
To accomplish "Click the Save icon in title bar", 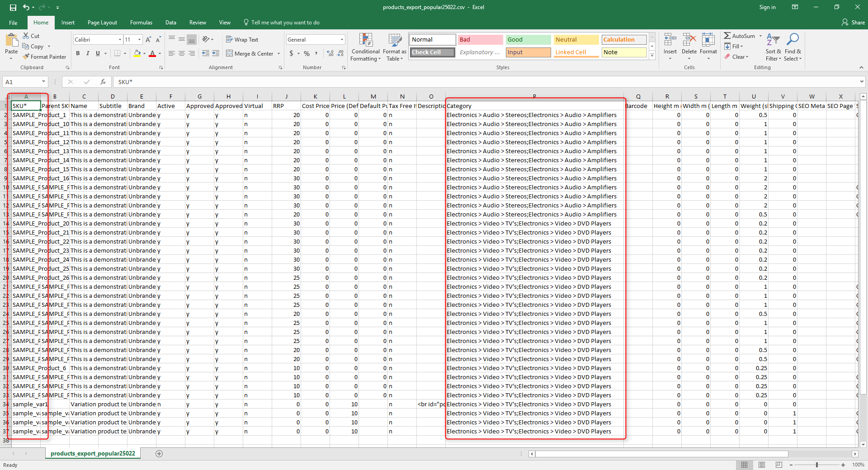I will 13,7.
